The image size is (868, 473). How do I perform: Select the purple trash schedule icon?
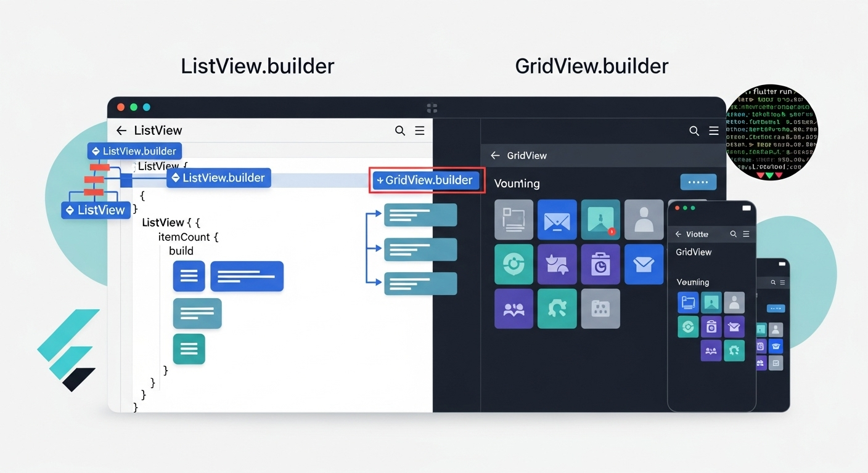point(600,264)
